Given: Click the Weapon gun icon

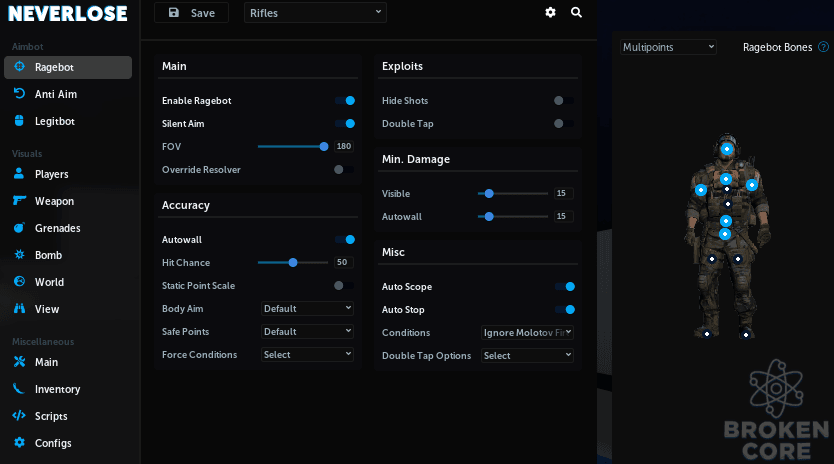Looking at the screenshot, I should click(x=19, y=201).
